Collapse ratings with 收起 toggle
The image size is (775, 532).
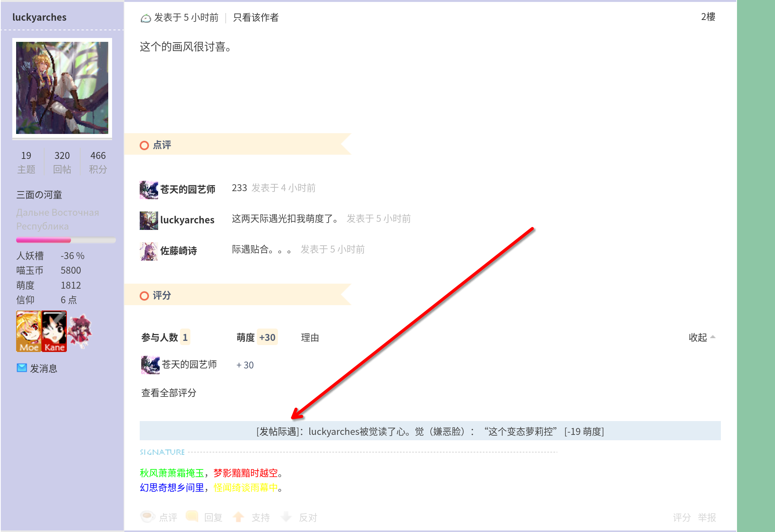701,337
